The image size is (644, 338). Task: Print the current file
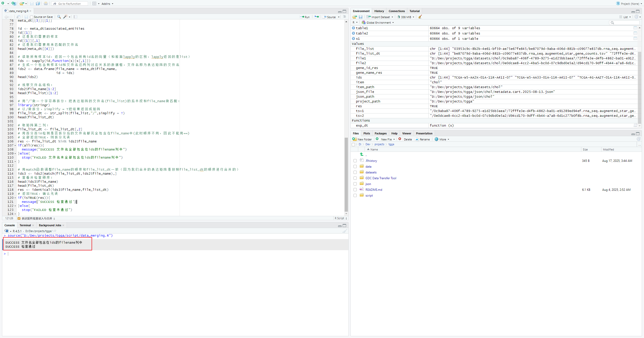click(46, 4)
